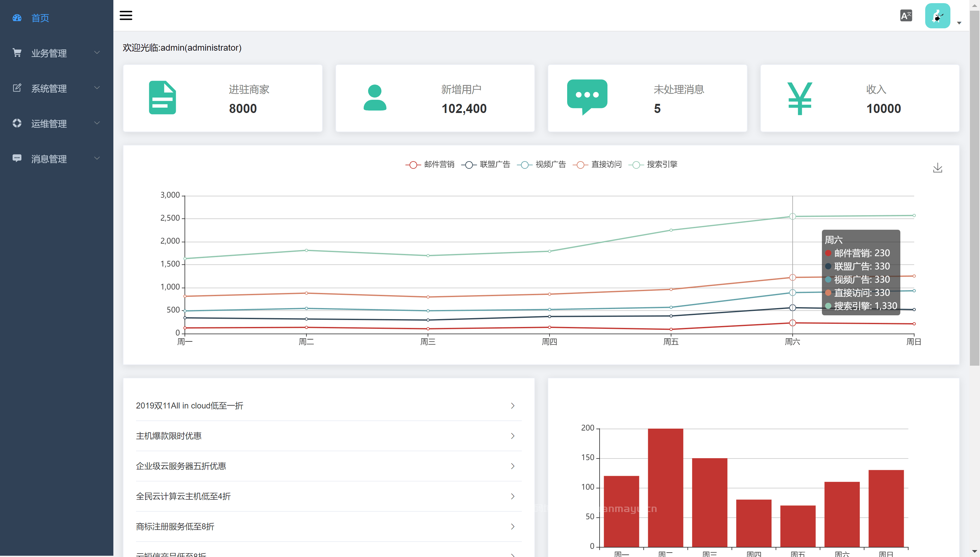This screenshot has width=980, height=557.
Task: Click the 周二 bar in bar chart
Action: coord(665,487)
